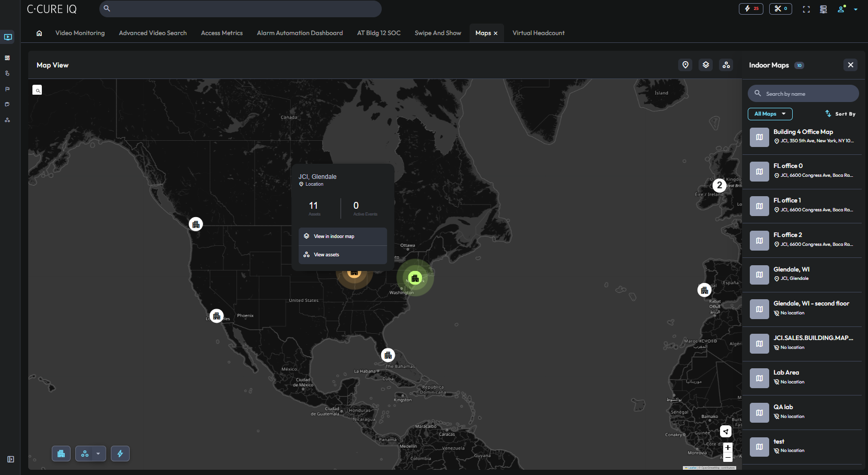
Task: Enter fullscreen mode with the header icon
Action: point(806,9)
